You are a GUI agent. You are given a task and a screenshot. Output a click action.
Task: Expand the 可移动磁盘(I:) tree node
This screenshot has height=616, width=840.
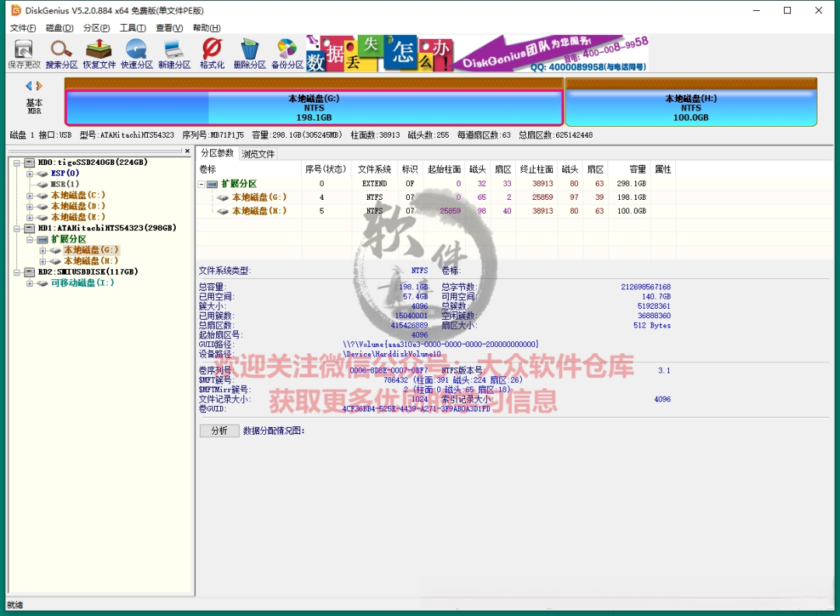click(30, 283)
